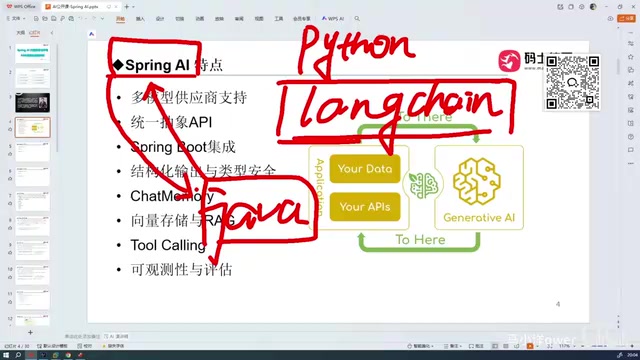Select slide 9 thumbnail
Image resolution: width=640 pixels, height=360 pixels.
pos(32,251)
